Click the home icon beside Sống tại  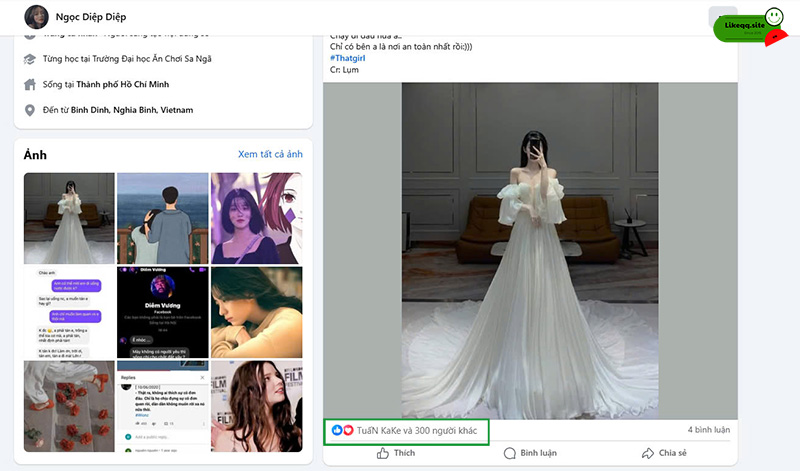tap(30, 84)
